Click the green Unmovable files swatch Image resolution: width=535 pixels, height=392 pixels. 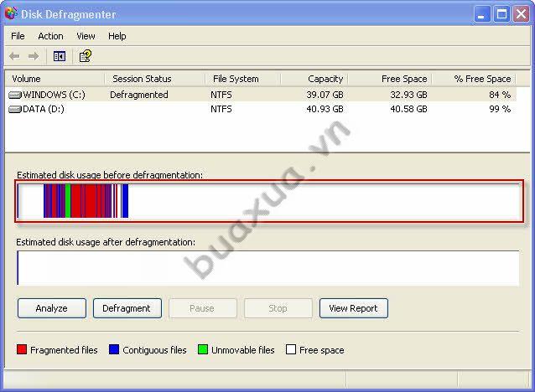(203, 349)
